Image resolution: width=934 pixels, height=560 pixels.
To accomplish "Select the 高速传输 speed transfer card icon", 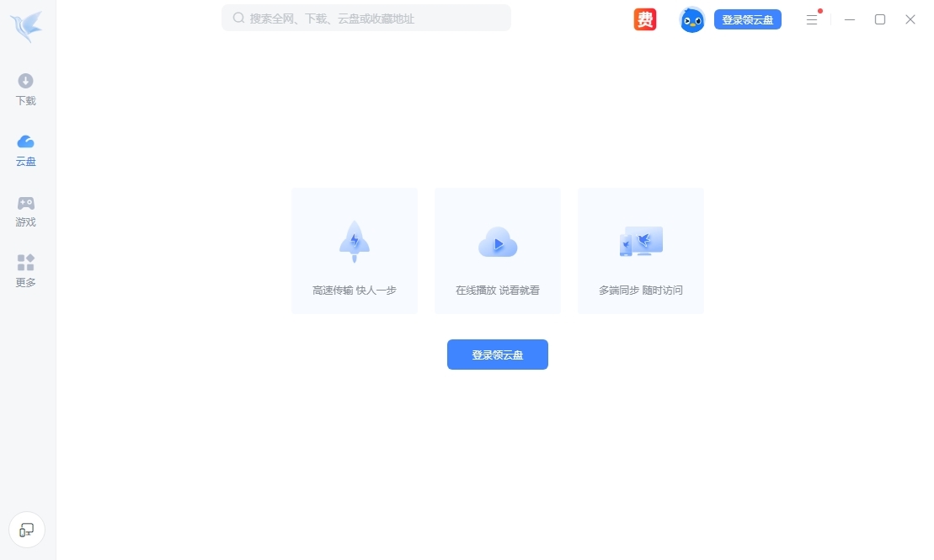I will pyautogui.click(x=354, y=241).
